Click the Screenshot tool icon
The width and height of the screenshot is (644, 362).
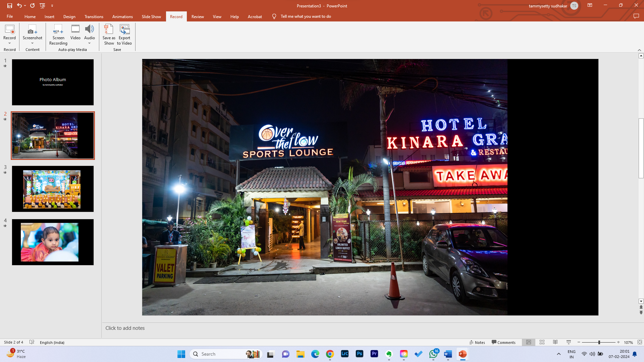(33, 29)
